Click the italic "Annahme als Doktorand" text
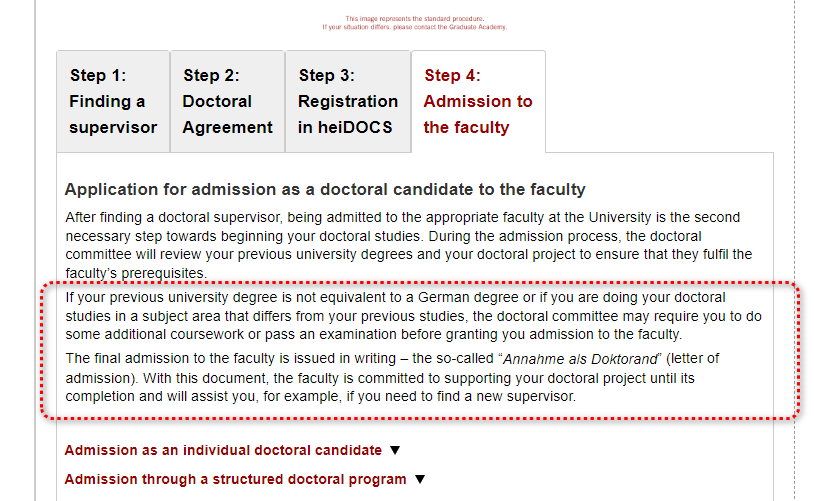 point(569,359)
